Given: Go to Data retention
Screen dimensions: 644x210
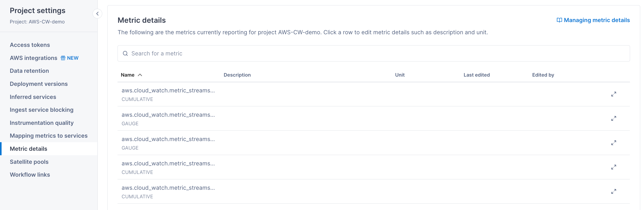Looking at the screenshot, I should 29,71.
